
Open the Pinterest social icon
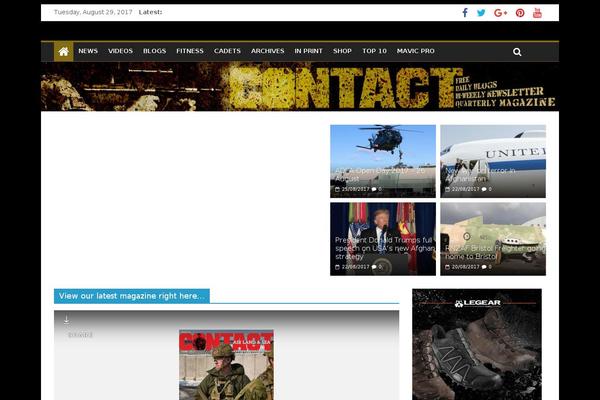coord(520,13)
